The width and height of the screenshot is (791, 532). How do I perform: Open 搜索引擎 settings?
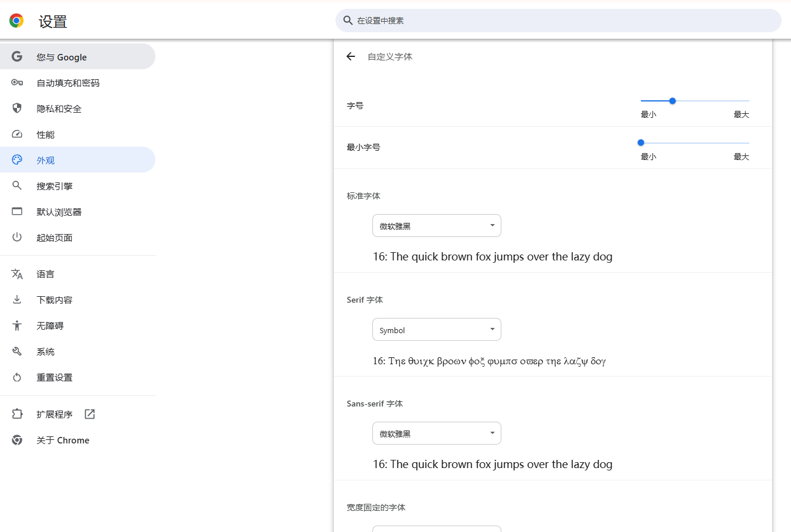click(x=77, y=185)
